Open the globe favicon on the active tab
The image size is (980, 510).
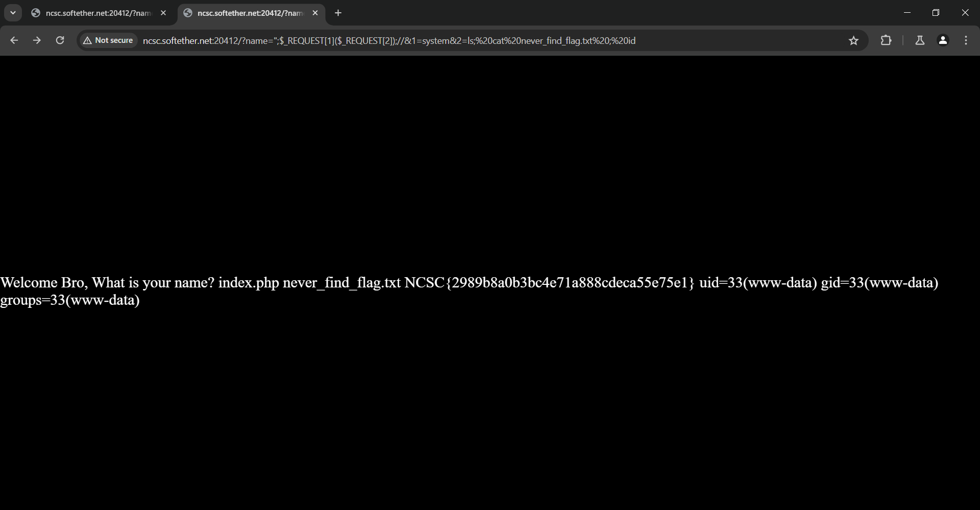tap(188, 13)
